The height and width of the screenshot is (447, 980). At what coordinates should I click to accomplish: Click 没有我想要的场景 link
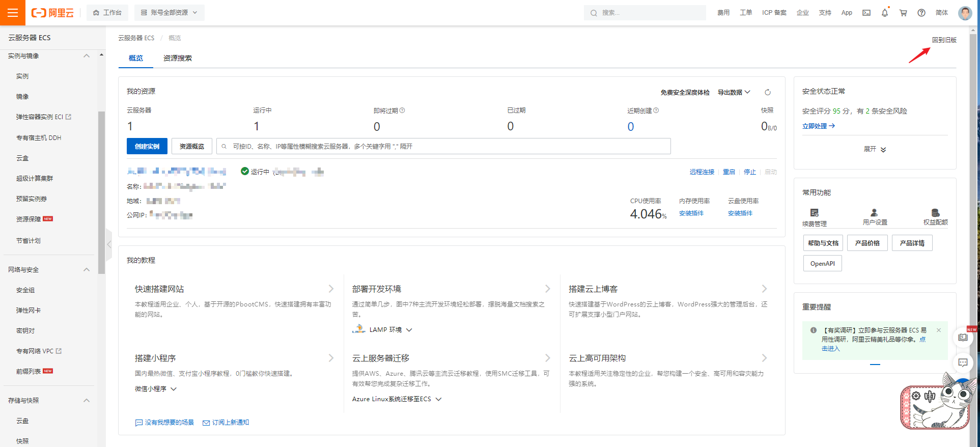165,423
